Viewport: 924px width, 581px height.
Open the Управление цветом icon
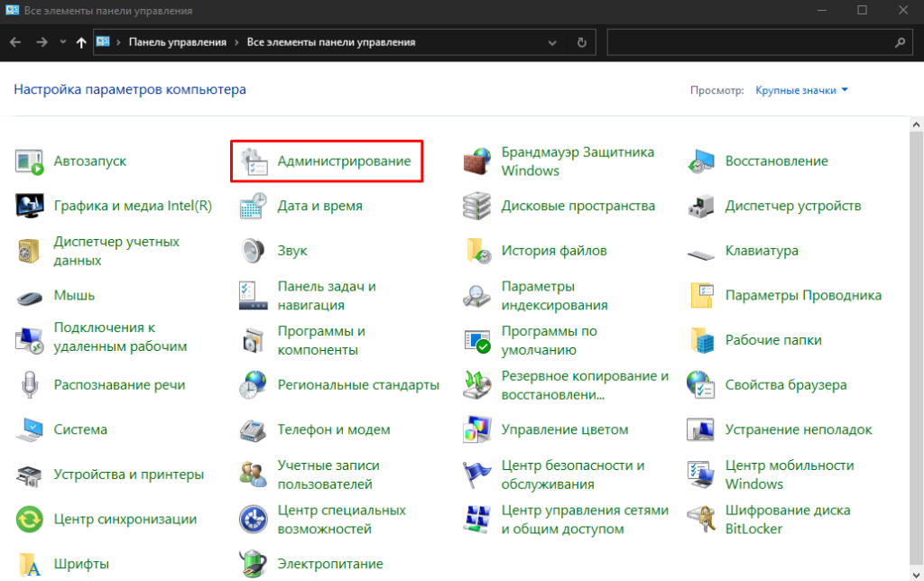477,429
